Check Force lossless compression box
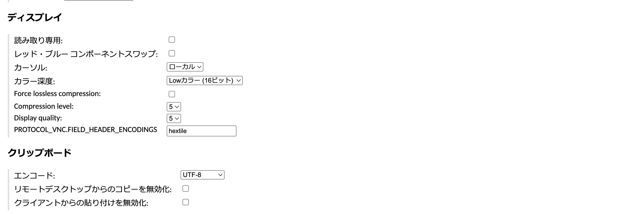This screenshot has width=644, height=214. 172,94
